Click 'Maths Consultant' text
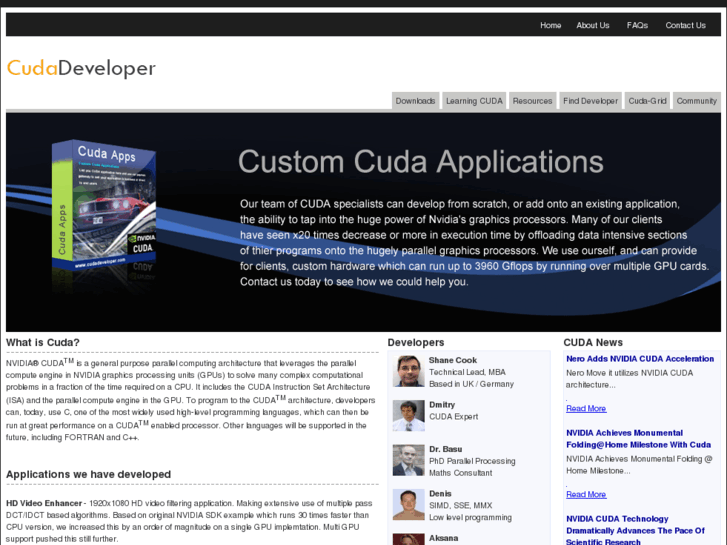 (460, 473)
